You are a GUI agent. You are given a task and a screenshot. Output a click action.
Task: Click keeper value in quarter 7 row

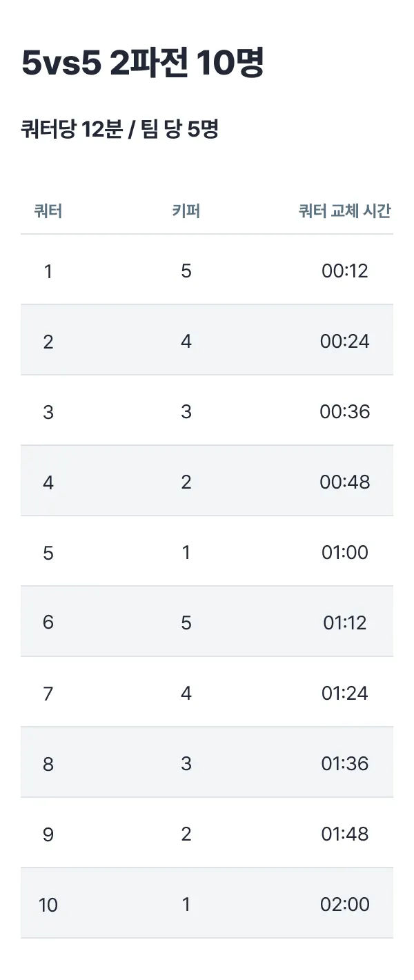click(x=186, y=693)
